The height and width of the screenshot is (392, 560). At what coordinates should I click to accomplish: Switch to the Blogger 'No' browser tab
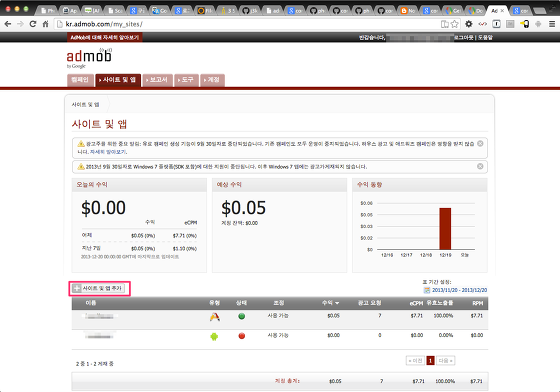(407, 11)
